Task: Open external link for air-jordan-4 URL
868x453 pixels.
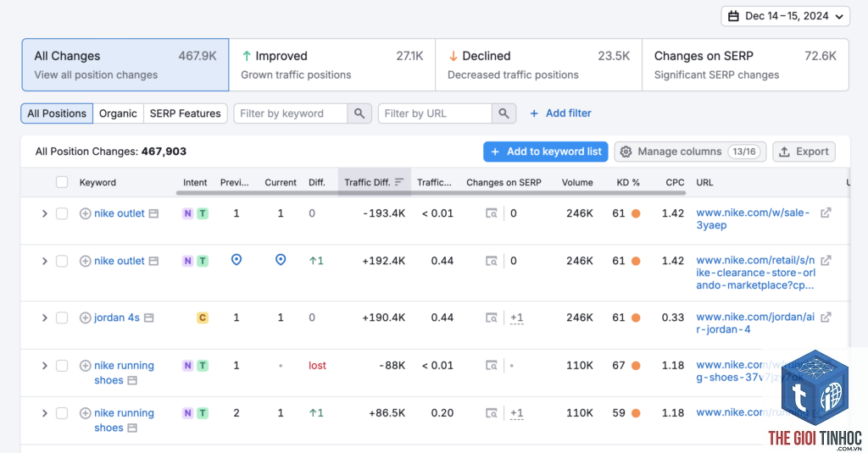Action: tap(826, 318)
